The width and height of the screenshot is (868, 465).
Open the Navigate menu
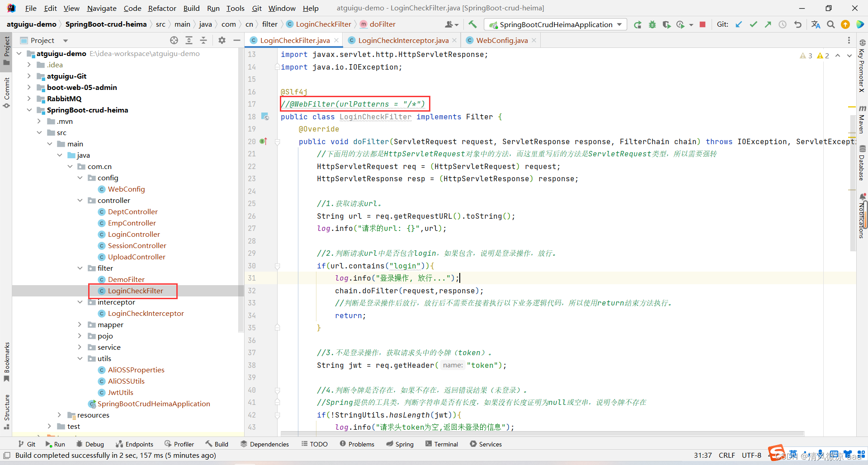[101, 8]
